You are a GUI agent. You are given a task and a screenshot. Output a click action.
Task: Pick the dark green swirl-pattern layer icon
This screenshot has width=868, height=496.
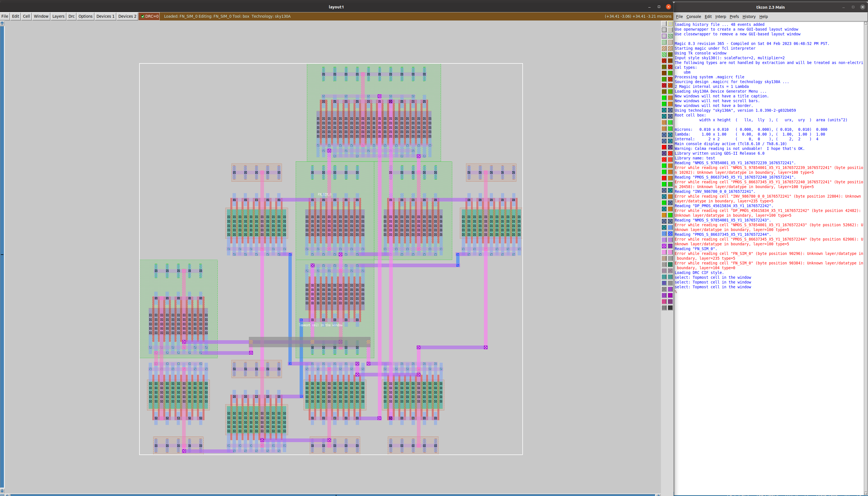(670, 265)
